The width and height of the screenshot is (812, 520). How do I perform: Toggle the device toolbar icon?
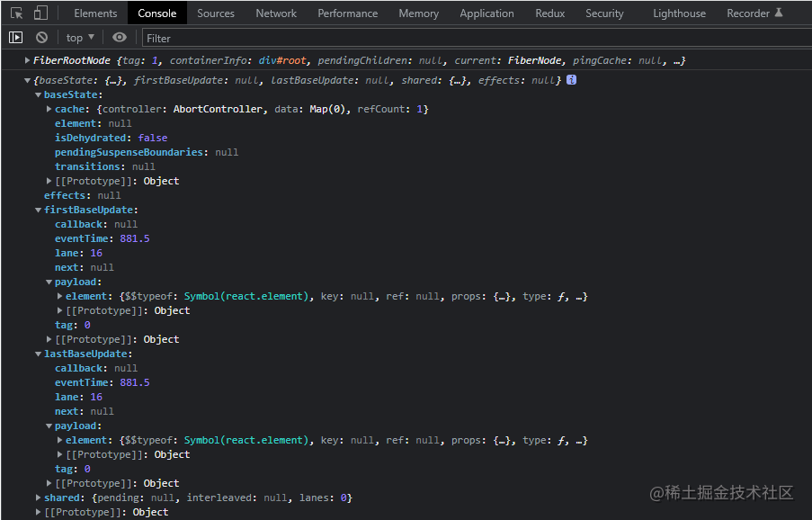coord(40,13)
